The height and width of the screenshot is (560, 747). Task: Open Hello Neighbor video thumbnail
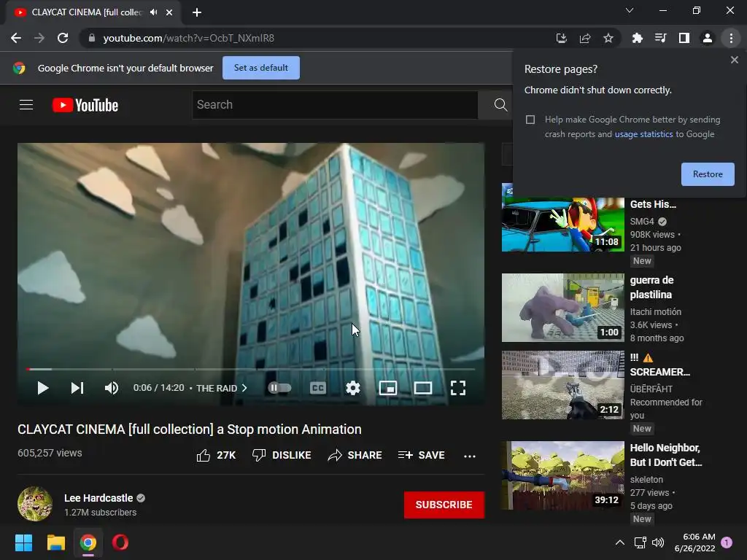coord(563,475)
